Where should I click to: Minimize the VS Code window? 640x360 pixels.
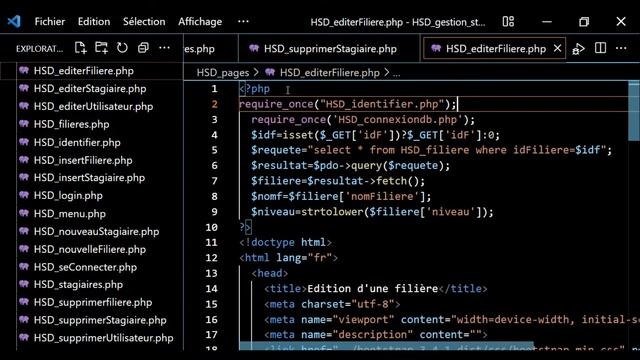(547, 22)
